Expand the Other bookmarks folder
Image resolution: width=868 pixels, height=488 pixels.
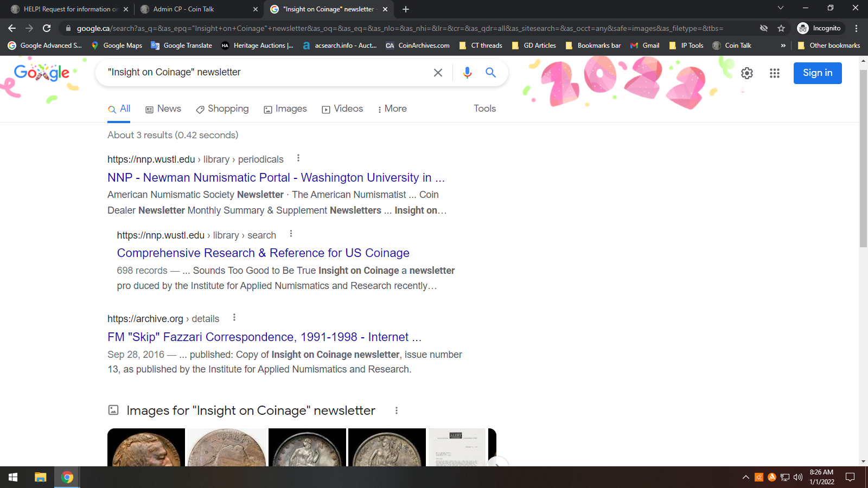click(829, 46)
